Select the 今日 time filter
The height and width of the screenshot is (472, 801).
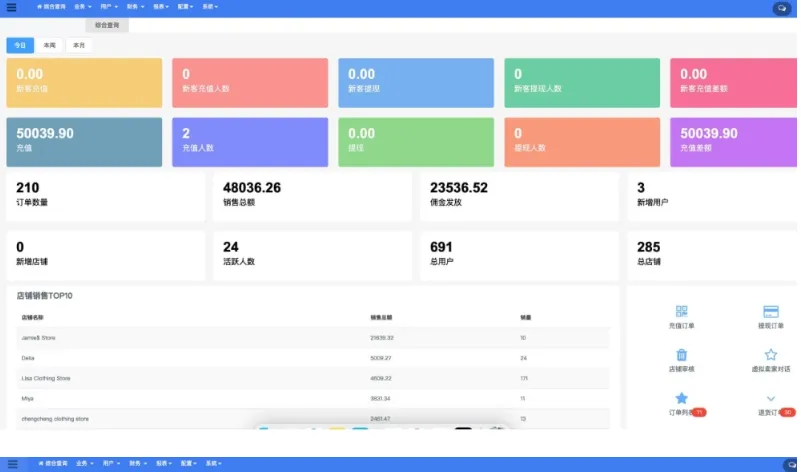coord(20,45)
